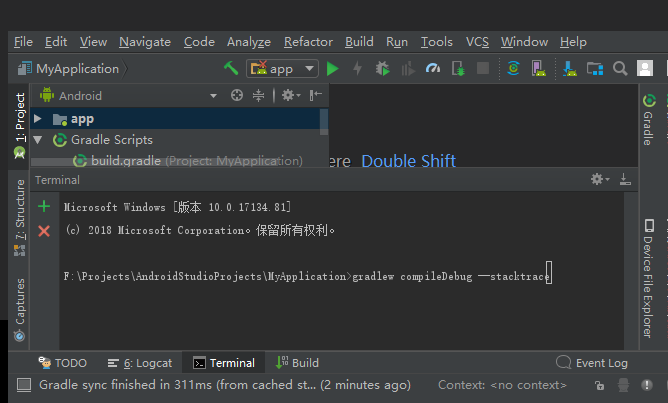Open the Run menu
Viewport: 668px width, 403px height.
pyautogui.click(x=397, y=42)
